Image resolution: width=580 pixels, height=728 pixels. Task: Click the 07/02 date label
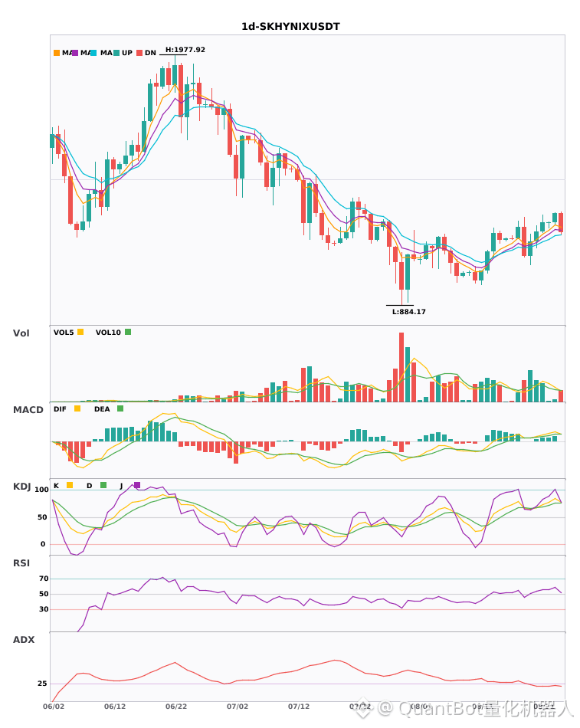pos(238,707)
